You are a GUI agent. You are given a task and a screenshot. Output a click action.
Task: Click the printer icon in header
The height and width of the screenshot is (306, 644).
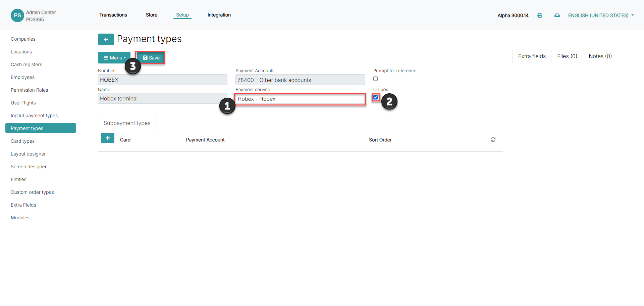(540, 15)
